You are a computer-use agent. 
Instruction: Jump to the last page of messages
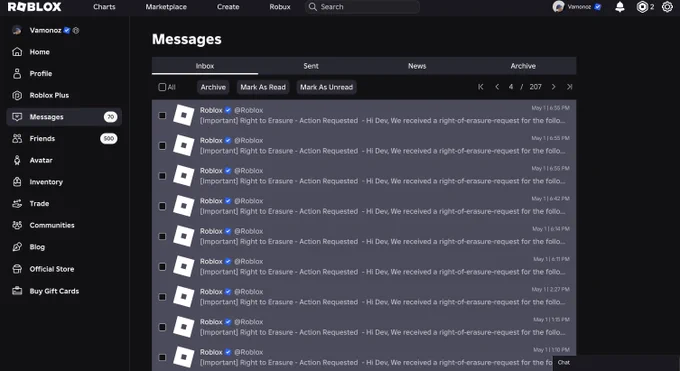pos(569,87)
